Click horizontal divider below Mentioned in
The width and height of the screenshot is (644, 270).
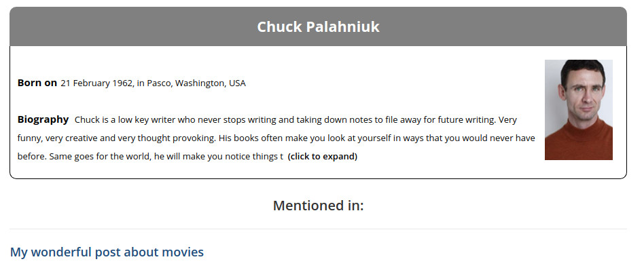coord(319,229)
